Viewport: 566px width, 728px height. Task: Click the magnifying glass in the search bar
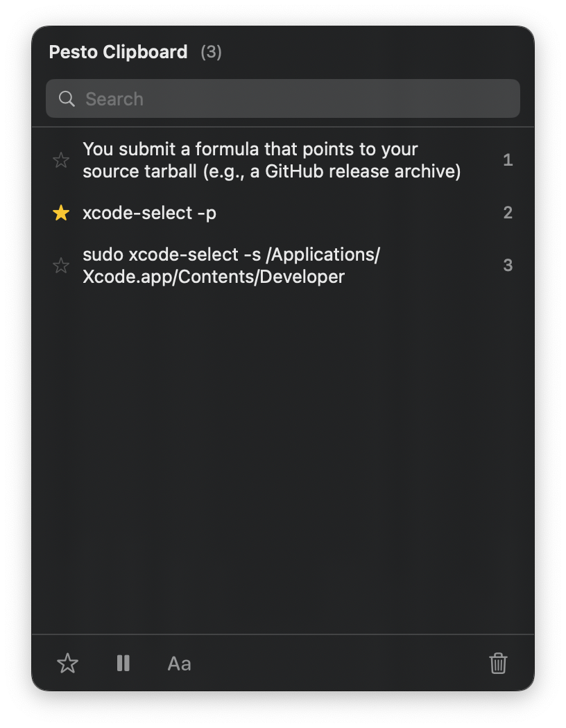67,98
